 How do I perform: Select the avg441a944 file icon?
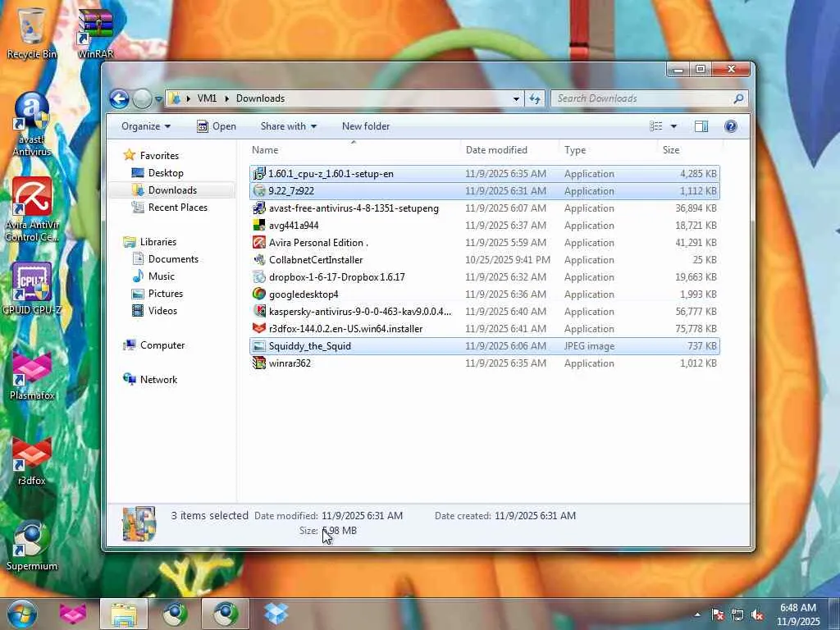(259, 225)
